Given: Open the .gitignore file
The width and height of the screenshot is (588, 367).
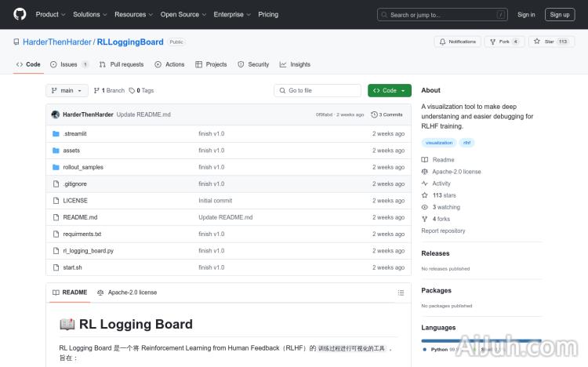Looking at the screenshot, I should 75,183.
